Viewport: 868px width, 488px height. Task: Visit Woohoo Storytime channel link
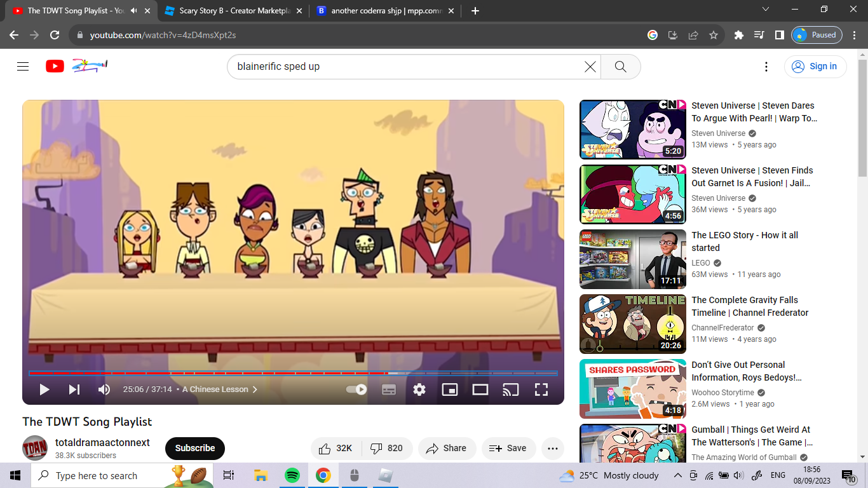pos(722,393)
